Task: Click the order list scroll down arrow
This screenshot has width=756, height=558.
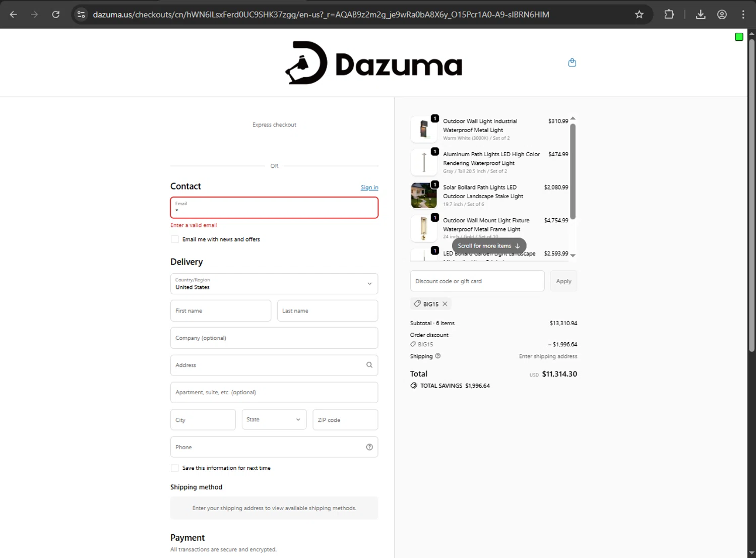Action: pos(573,256)
